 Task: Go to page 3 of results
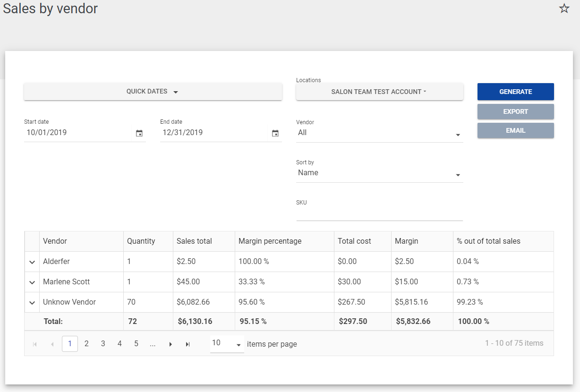103,344
